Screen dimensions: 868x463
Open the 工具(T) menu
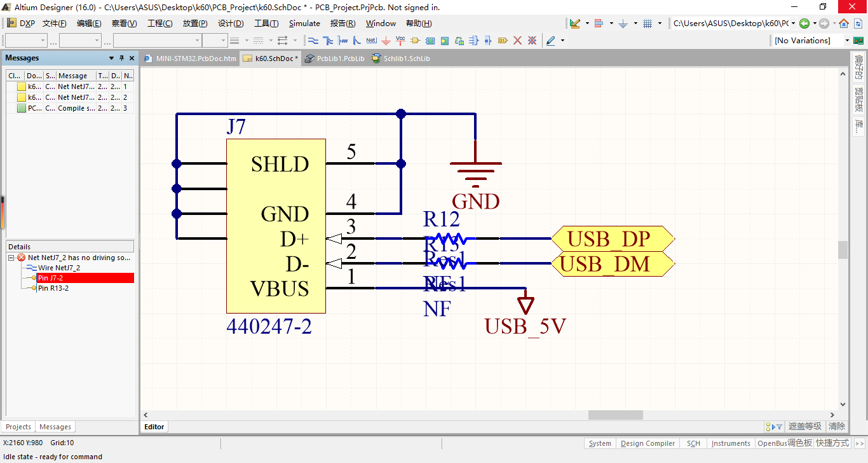[x=266, y=24]
